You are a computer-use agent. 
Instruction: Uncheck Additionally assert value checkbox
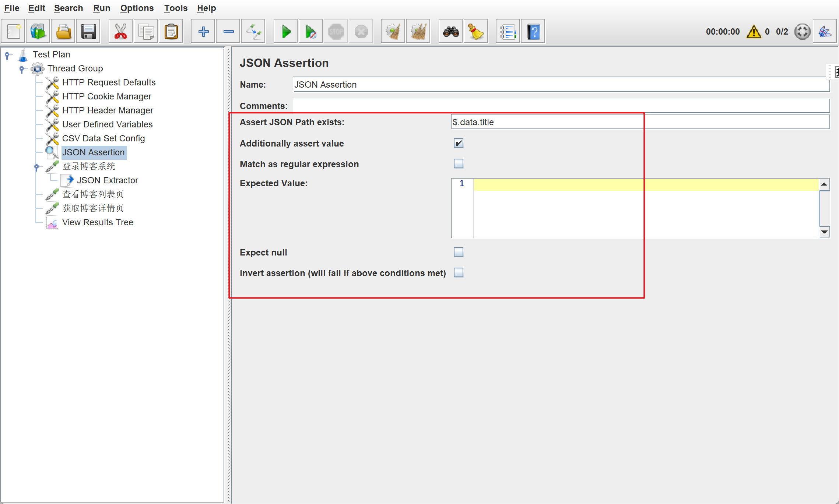pos(459,143)
